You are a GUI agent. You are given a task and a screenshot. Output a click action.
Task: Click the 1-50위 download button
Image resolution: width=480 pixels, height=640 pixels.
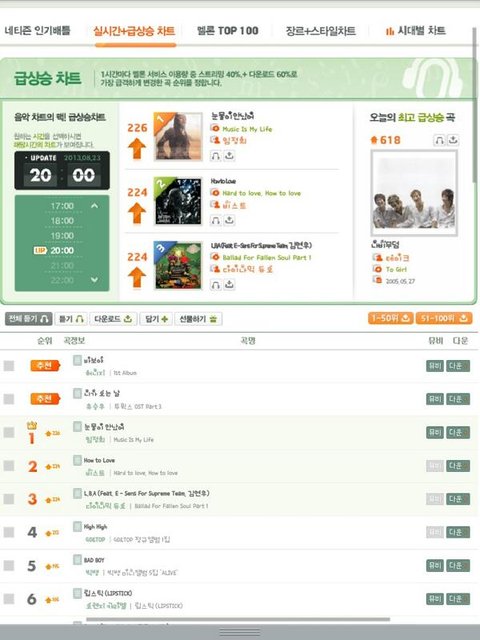click(x=391, y=318)
